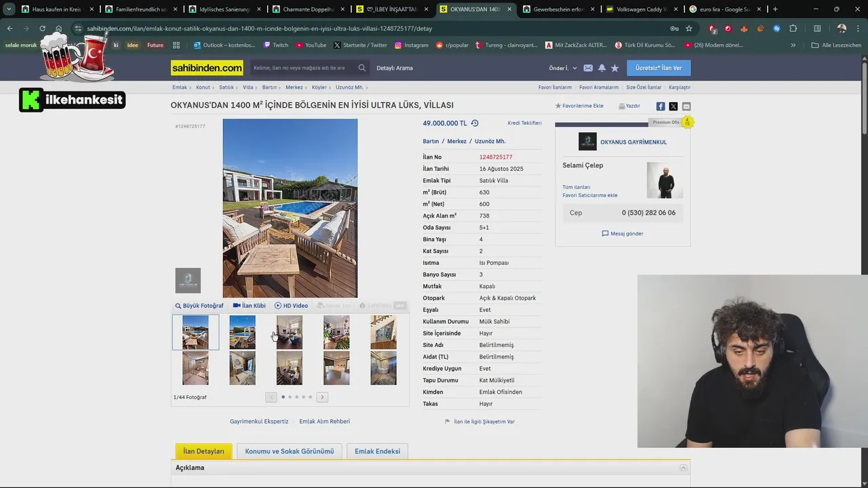Open new browser tab with plus icon

(775, 9)
